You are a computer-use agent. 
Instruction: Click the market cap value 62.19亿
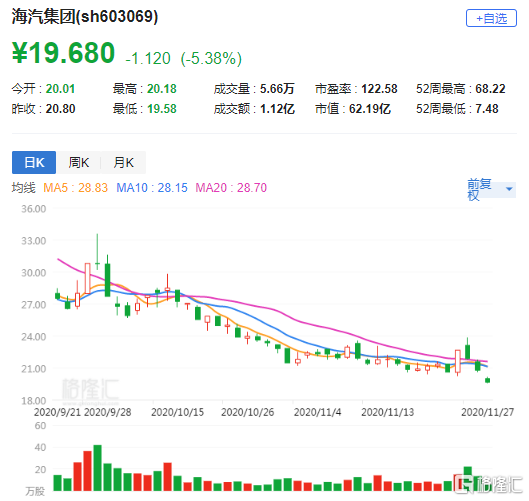coord(370,109)
